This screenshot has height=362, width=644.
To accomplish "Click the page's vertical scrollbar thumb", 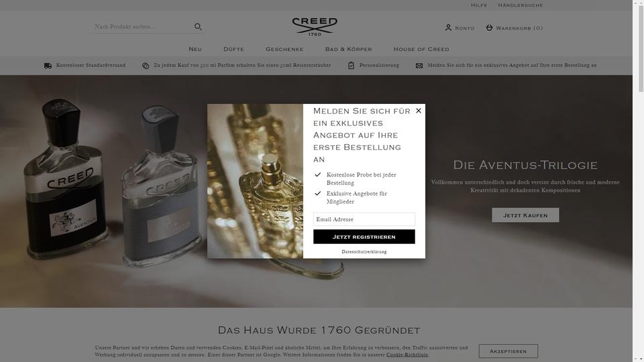I will [x=641, y=47].
